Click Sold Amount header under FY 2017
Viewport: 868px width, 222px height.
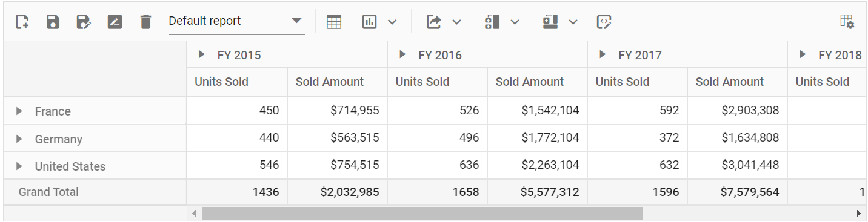(737, 82)
